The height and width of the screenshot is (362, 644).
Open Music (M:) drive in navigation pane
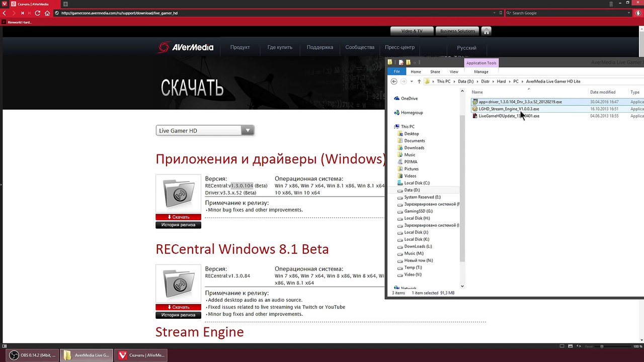[414, 253]
